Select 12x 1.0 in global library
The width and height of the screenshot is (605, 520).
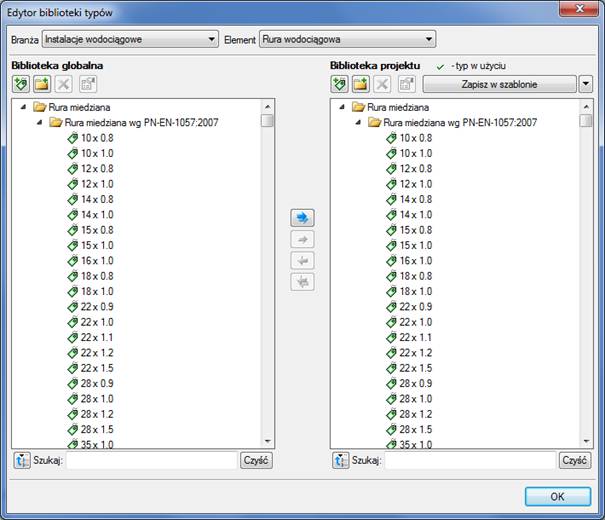97,184
